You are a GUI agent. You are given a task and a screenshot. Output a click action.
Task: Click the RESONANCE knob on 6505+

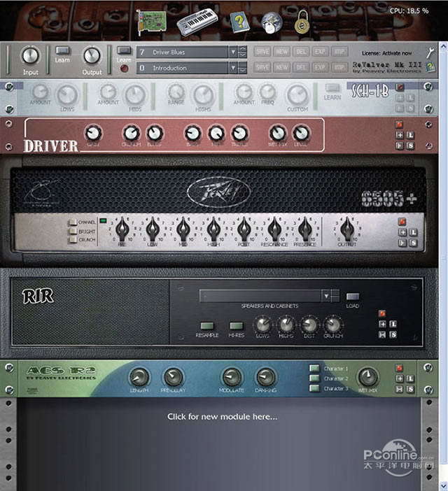274,229
